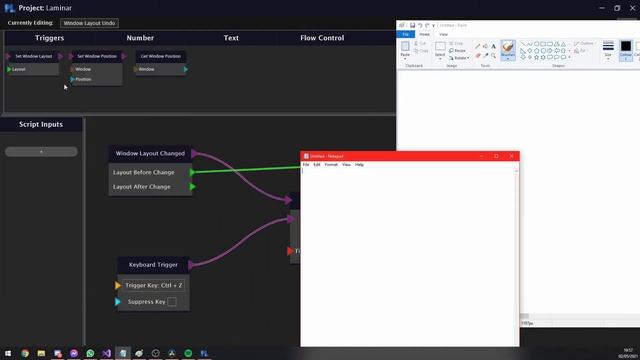Click flow output arrow of Set Window Layout
The height and width of the screenshot is (360, 640).
click(60, 56)
